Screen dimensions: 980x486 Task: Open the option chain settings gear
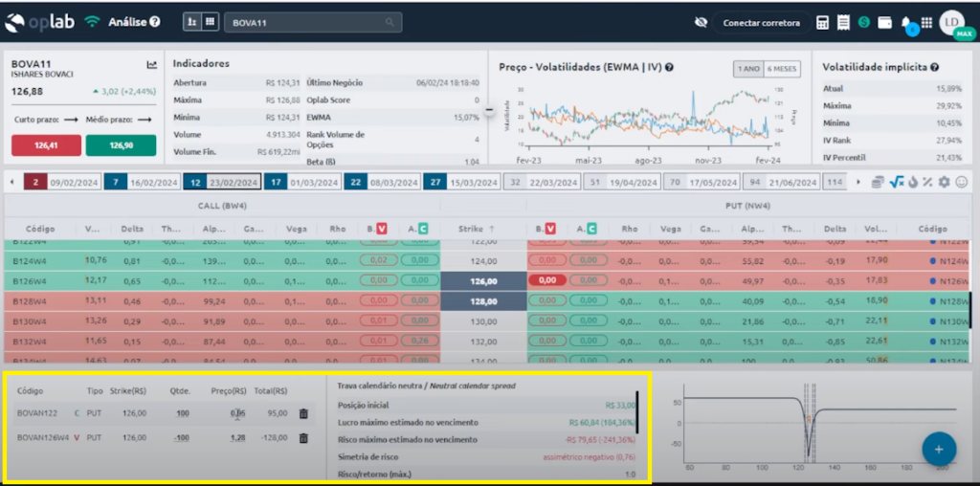[945, 182]
